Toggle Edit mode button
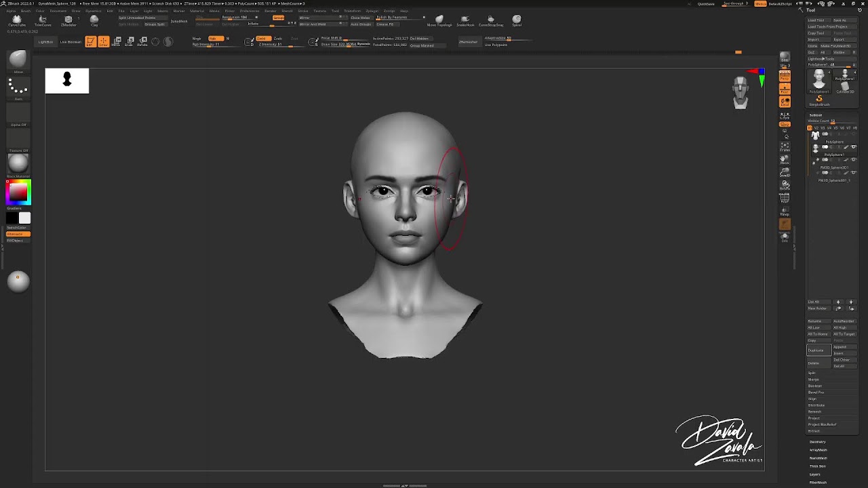 pos(91,41)
